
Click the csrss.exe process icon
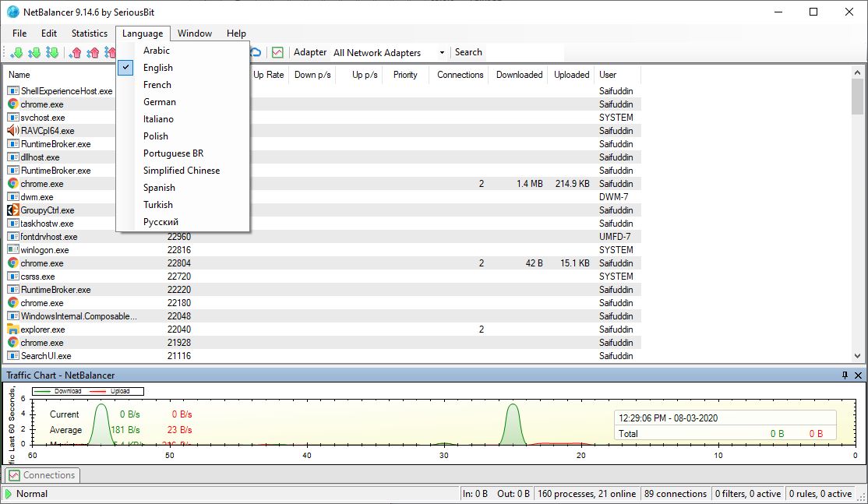[x=13, y=276]
